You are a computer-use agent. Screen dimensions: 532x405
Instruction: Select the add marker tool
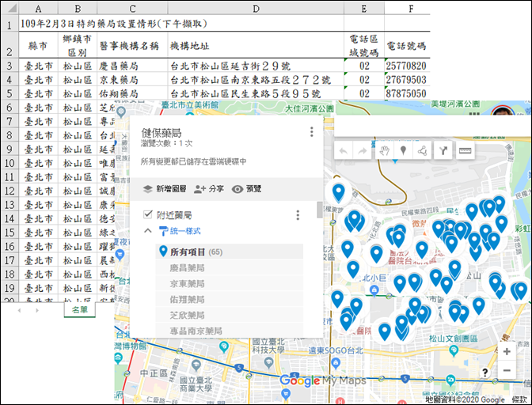point(403,150)
